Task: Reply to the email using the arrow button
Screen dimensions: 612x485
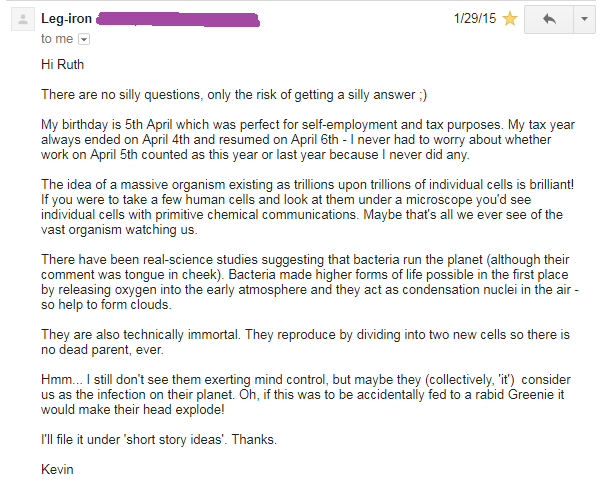Action: 549,20
